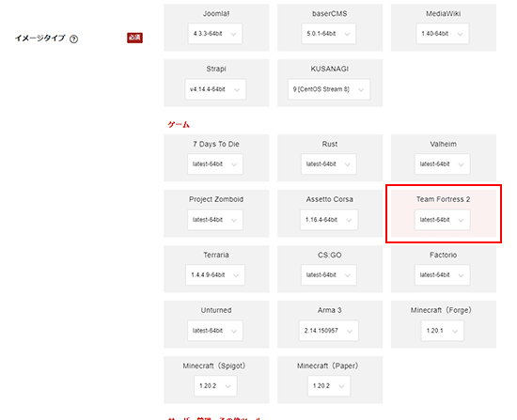This screenshot has width=517, height=420.
Task: Open the Project Zomboid version dropdown
Action: tap(215, 220)
